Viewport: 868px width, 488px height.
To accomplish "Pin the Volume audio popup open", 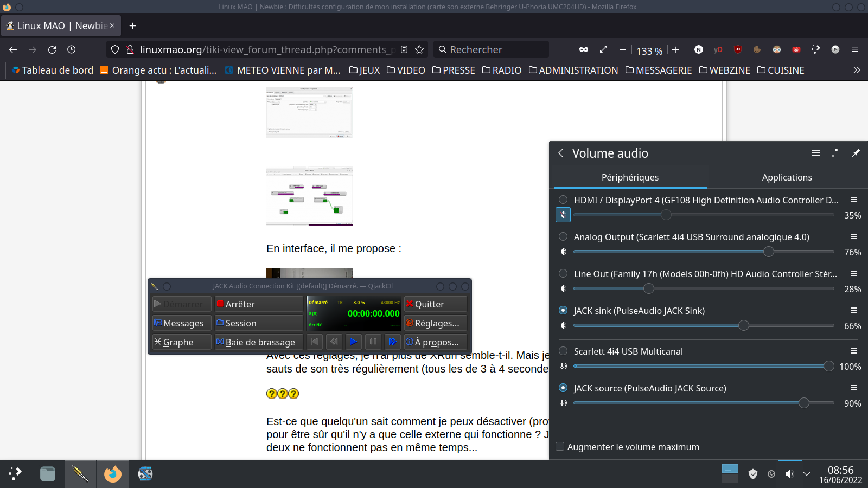I will tap(856, 153).
